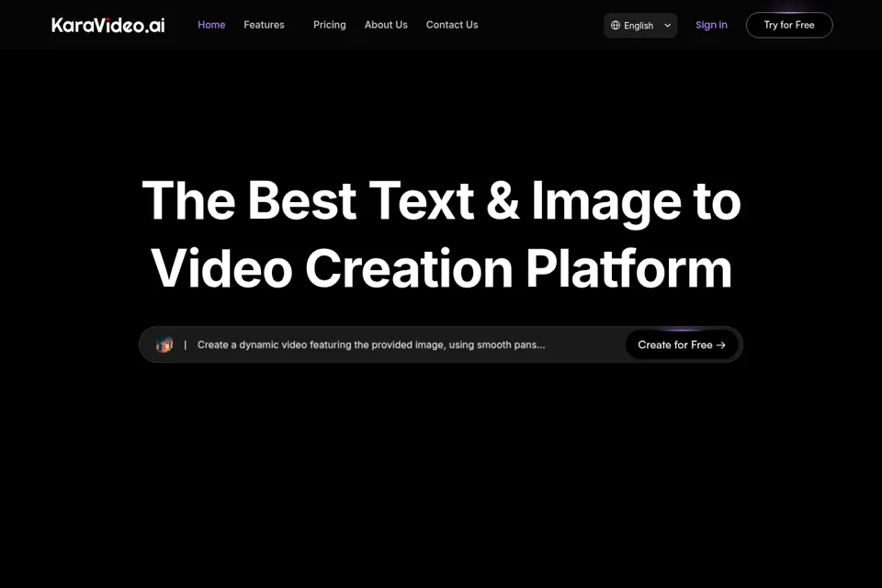Click the language dropdown chevron arrow
Viewport: 882px width, 588px height.
(x=668, y=26)
